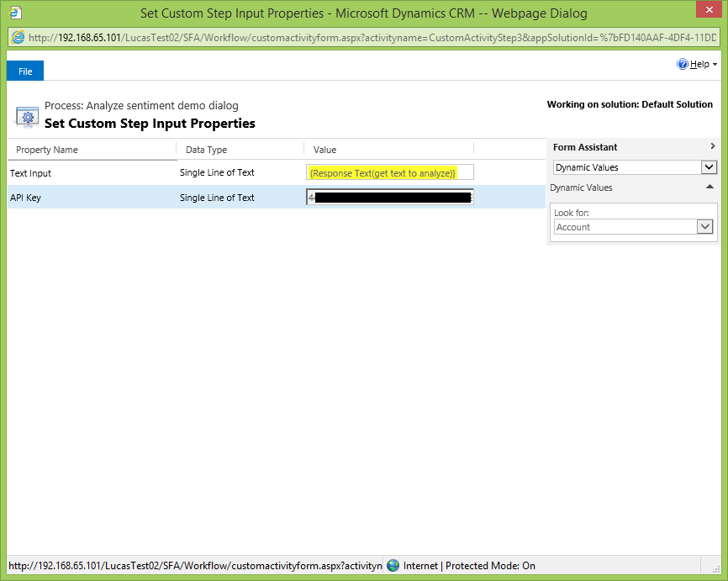Collapse the Form Assistant panel chevron
The width and height of the screenshot is (728, 581).
(713, 146)
